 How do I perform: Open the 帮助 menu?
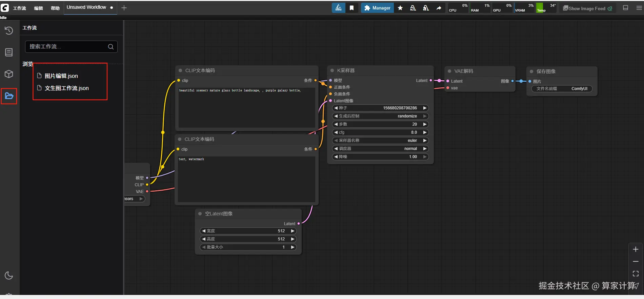(x=55, y=8)
